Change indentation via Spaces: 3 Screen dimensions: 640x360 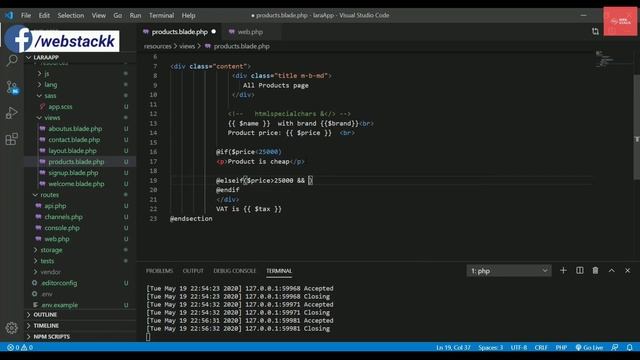490,347
